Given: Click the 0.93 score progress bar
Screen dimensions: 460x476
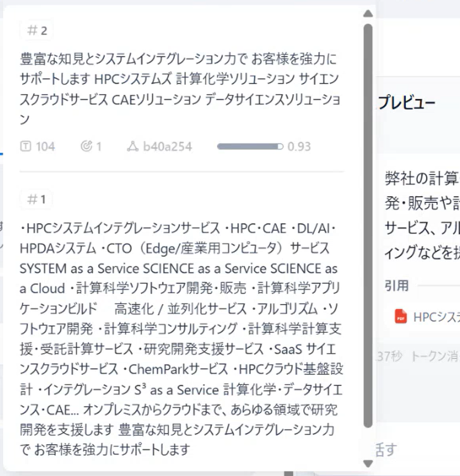Looking at the screenshot, I should point(249,146).
